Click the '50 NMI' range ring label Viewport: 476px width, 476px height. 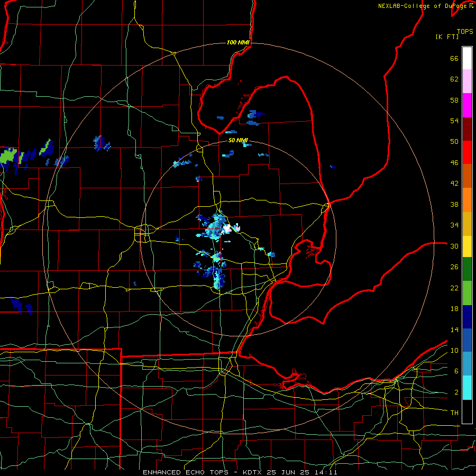tap(238, 140)
